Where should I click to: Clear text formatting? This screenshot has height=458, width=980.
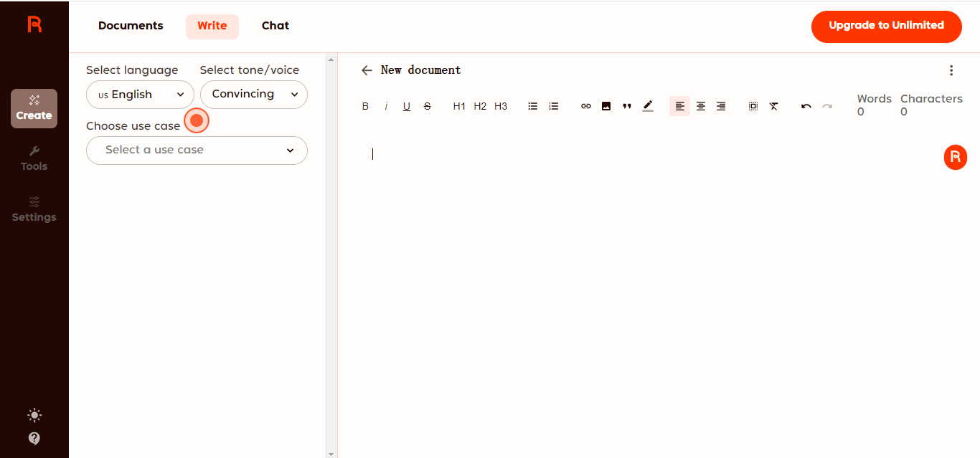coord(774,106)
